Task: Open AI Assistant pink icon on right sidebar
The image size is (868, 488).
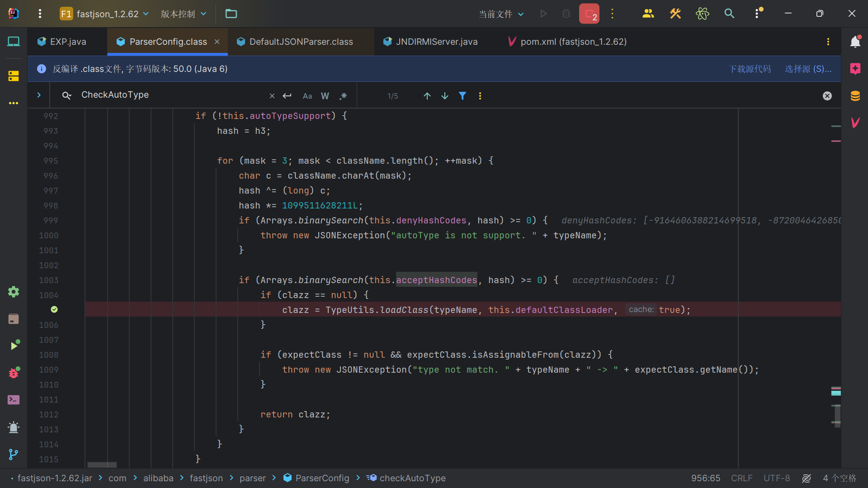Action: pyautogui.click(x=855, y=69)
